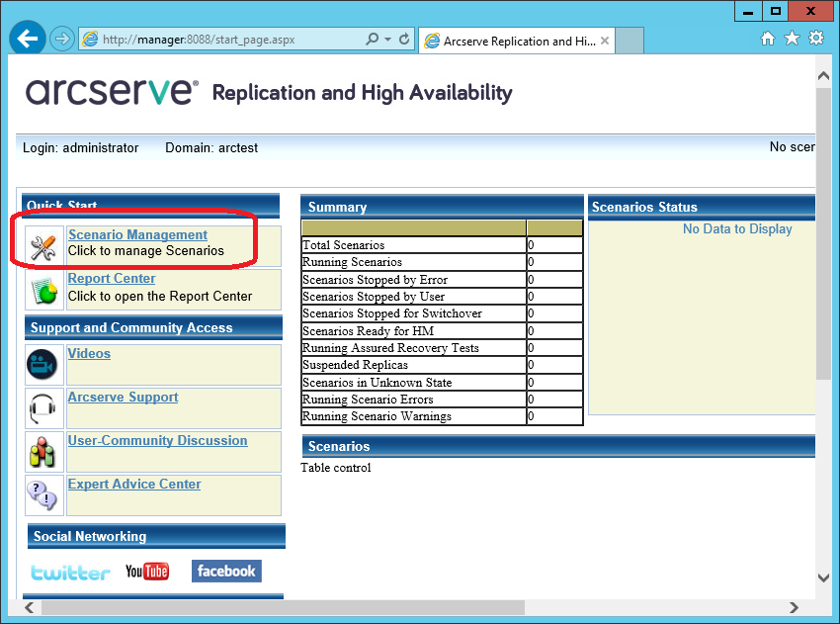Click the Expert Advice Center speech-bubble icon
The height and width of the screenshot is (624, 840).
[42, 494]
